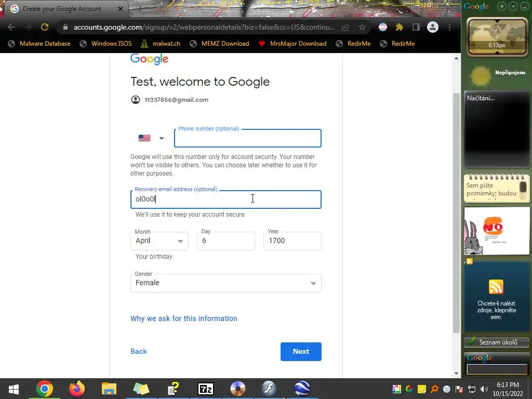Open the Action Center flag tray icon

459,389
